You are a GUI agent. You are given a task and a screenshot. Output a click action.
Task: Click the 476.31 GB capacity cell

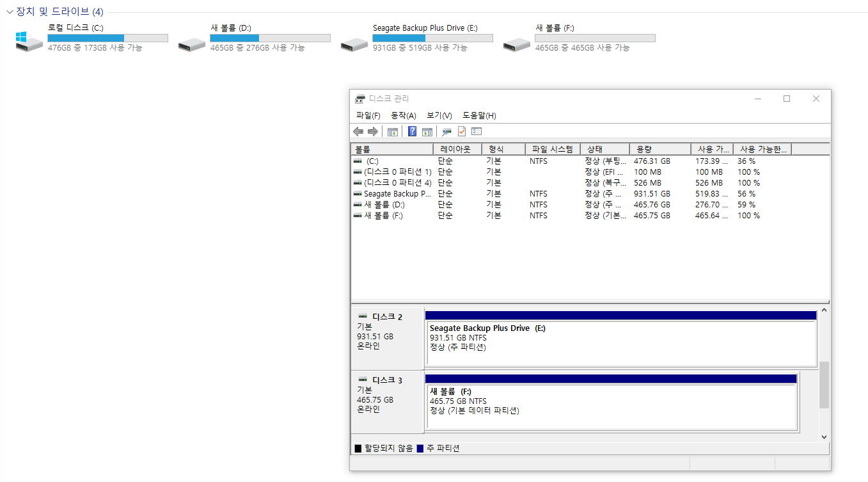[x=652, y=161]
